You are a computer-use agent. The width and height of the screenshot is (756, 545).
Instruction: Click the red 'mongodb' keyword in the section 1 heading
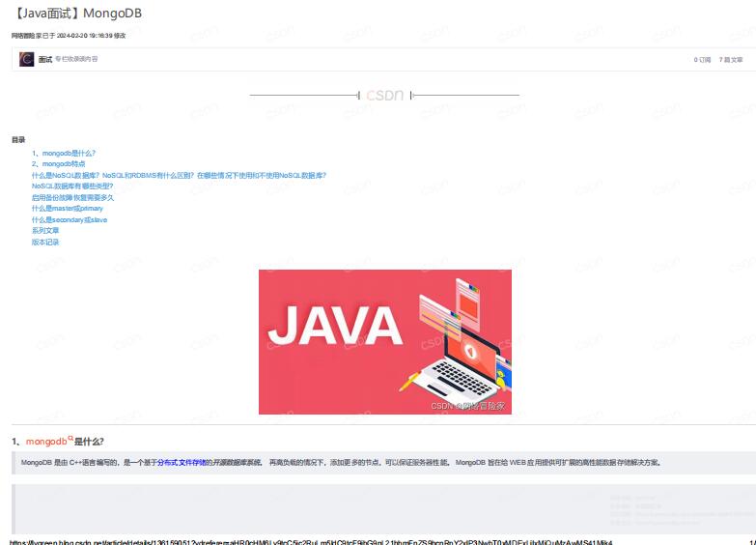tap(46, 442)
